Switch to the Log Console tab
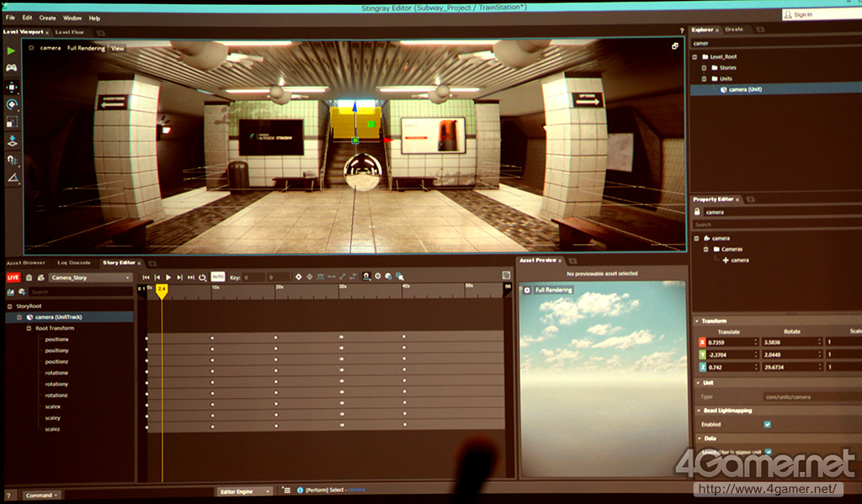 (x=74, y=263)
